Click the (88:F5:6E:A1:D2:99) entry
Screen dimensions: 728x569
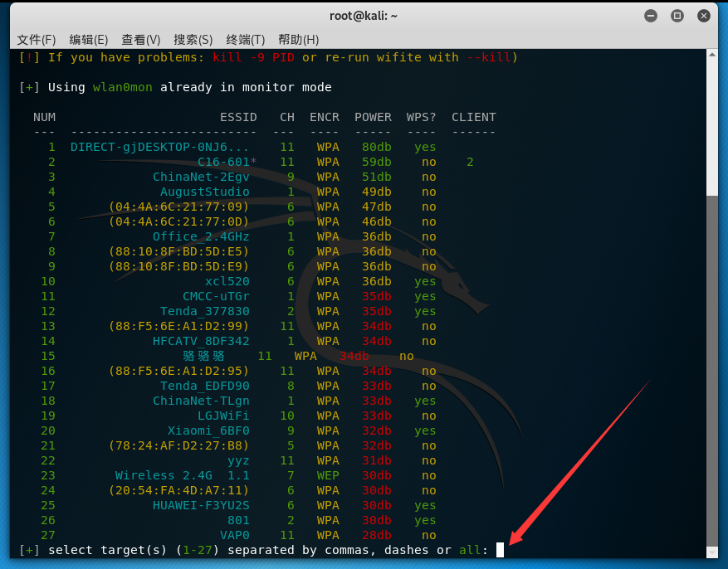pos(178,327)
